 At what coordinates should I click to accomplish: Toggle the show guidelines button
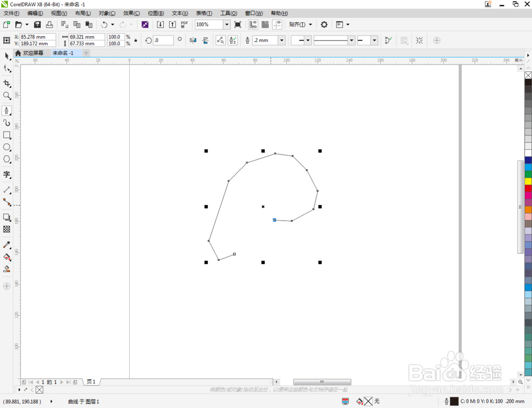pyautogui.click(x=277, y=25)
